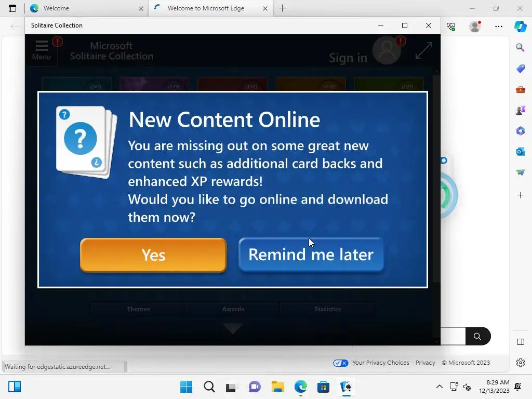The image size is (532, 399).
Task: Open the Privacy footer link
Action: [425, 363]
